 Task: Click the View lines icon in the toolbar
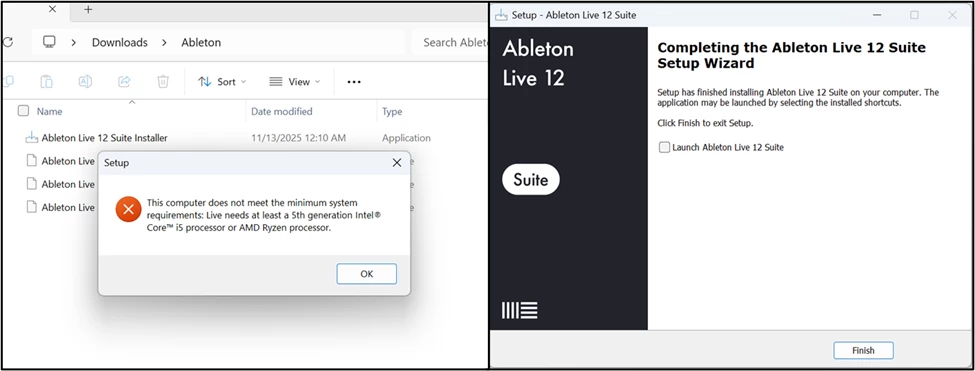(x=276, y=81)
